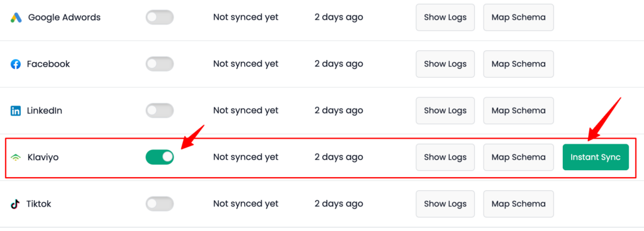Enable the LinkedIn integration toggle
This screenshot has height=231, width=644.
pyautogui.click(x=160, y=110)
